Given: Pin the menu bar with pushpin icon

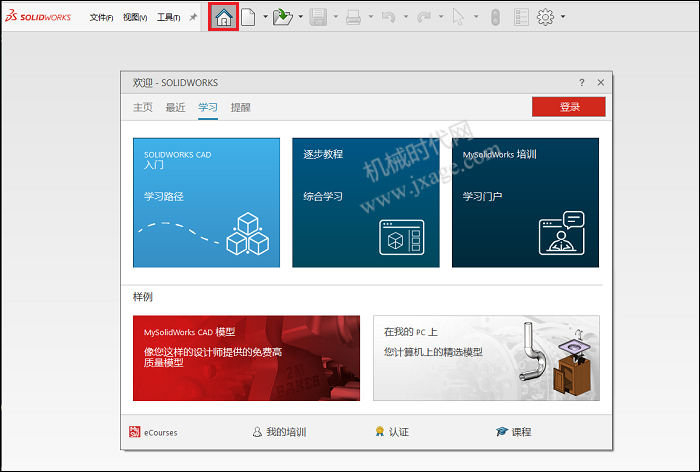Looking at the screenshot, I should 193,17.
